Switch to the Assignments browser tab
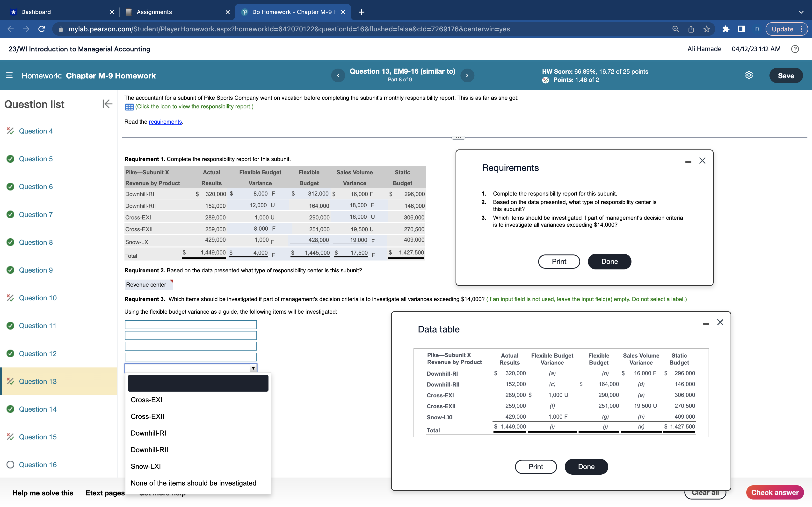Image resolution: width=812 pixels, height=507 pixels. coord(154,12)
